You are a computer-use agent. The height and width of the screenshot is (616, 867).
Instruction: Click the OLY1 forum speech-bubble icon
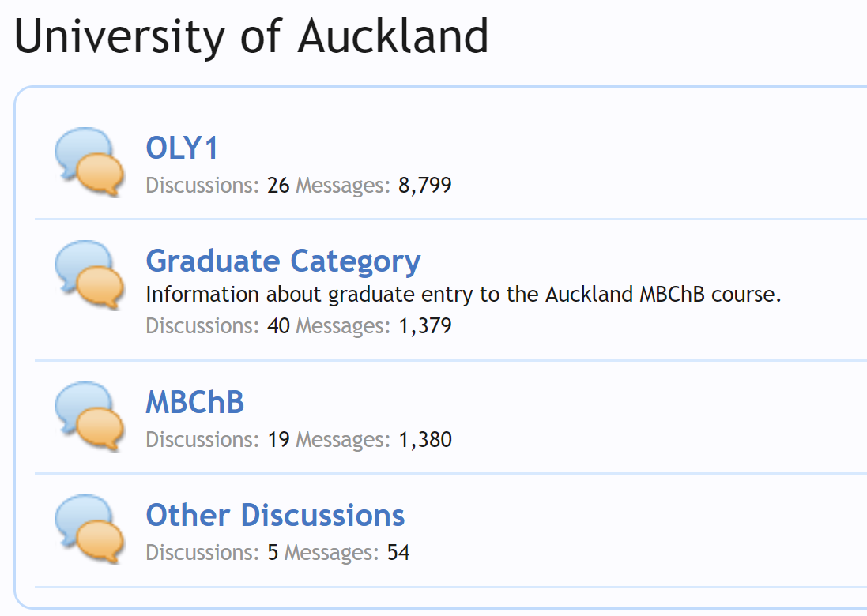tap(89, 162)
